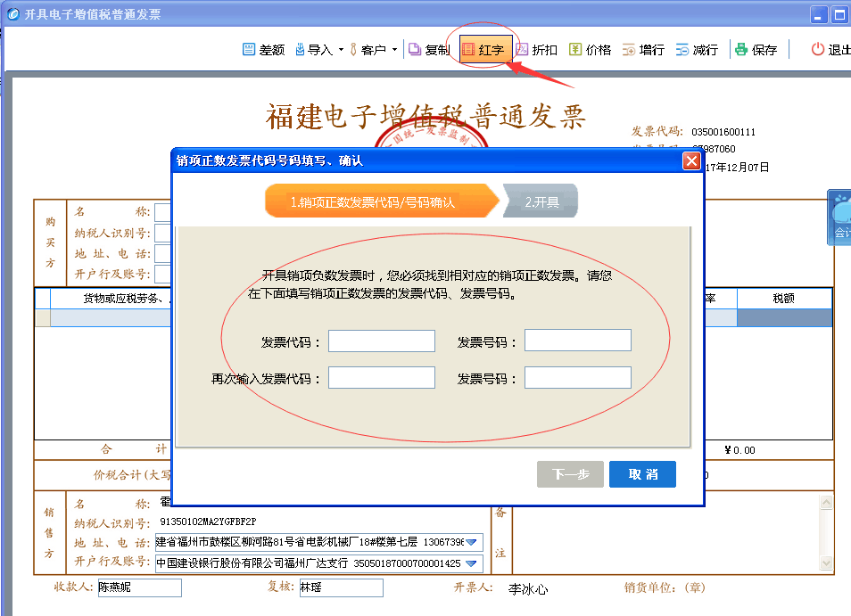Click the 导入 import toolbar icon
851x616 pixels.
301,50
